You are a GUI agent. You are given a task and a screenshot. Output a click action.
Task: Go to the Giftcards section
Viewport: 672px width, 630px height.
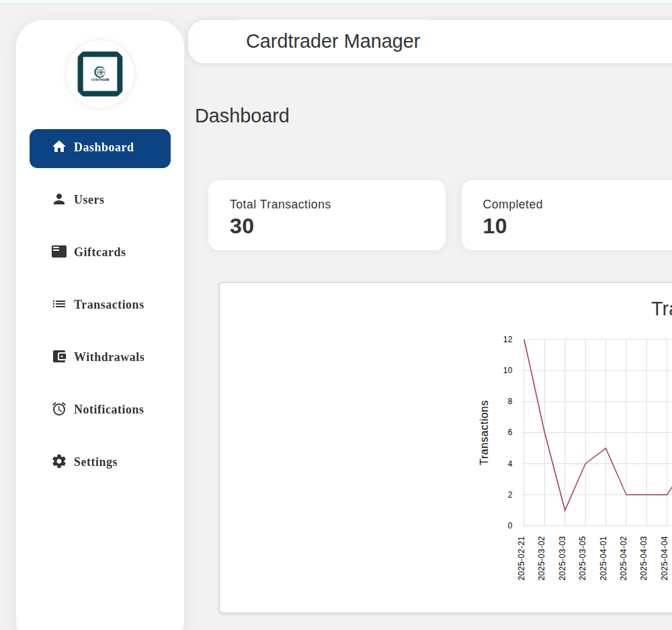[x=99, y=252]
